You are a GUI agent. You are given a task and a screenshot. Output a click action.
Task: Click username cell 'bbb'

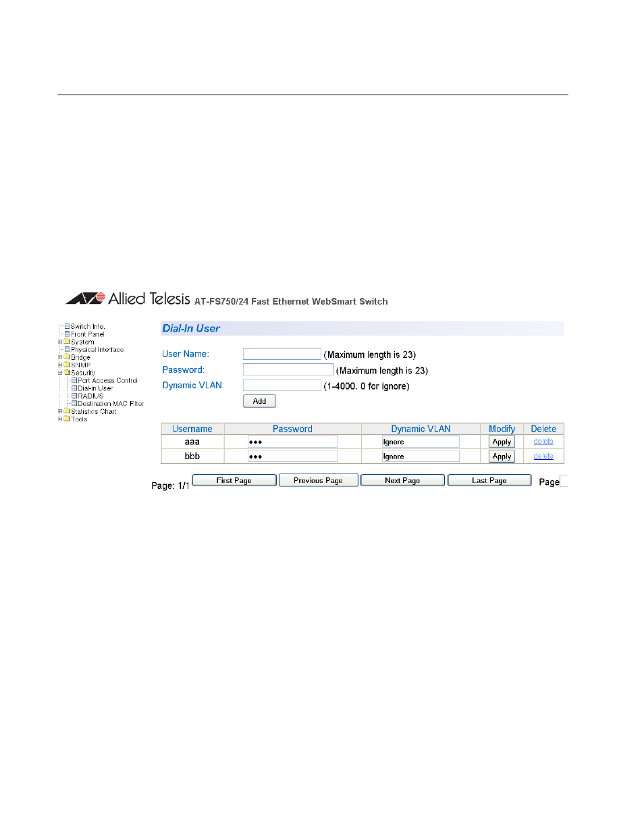(192, 457)
